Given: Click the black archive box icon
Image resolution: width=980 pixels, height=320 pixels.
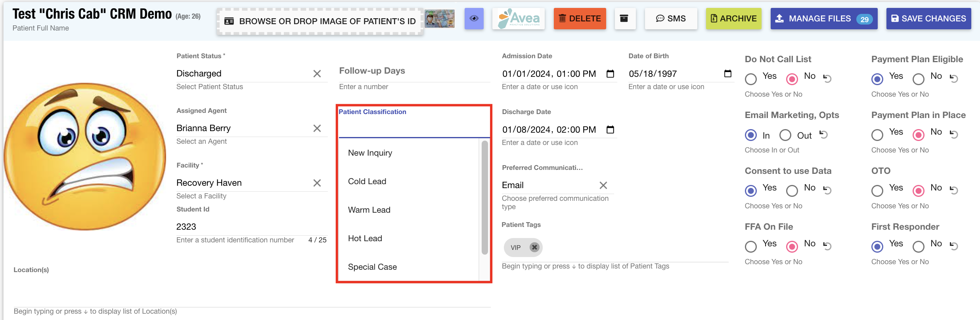Looking at the screenshot, I should [624, 19].
